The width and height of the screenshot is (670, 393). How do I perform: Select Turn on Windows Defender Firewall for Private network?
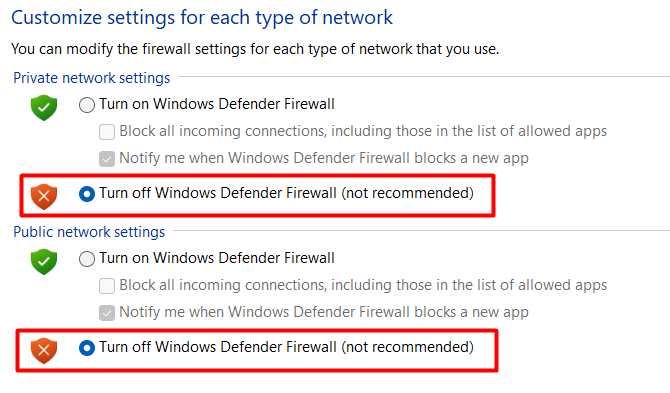87,105
